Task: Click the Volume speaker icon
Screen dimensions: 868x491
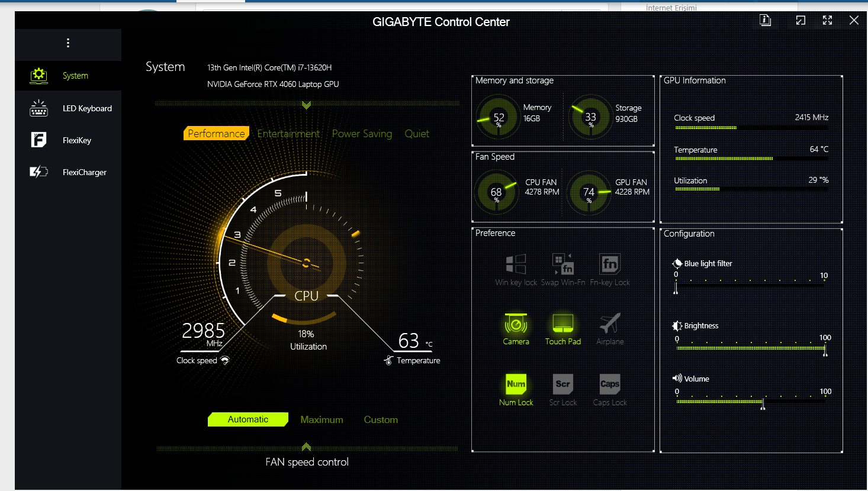Action: (677, 379)
